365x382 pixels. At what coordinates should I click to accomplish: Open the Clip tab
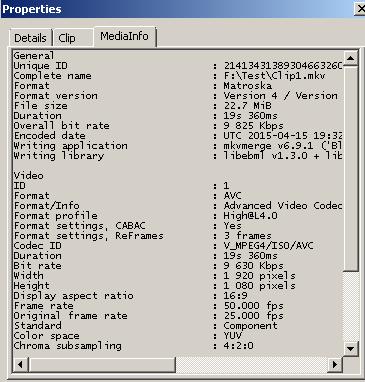pyautogui.click(x=73, y=38)
